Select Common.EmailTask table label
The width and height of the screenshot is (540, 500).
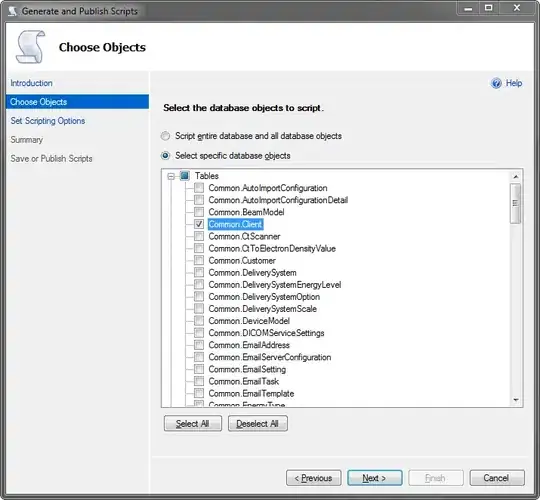243,381
